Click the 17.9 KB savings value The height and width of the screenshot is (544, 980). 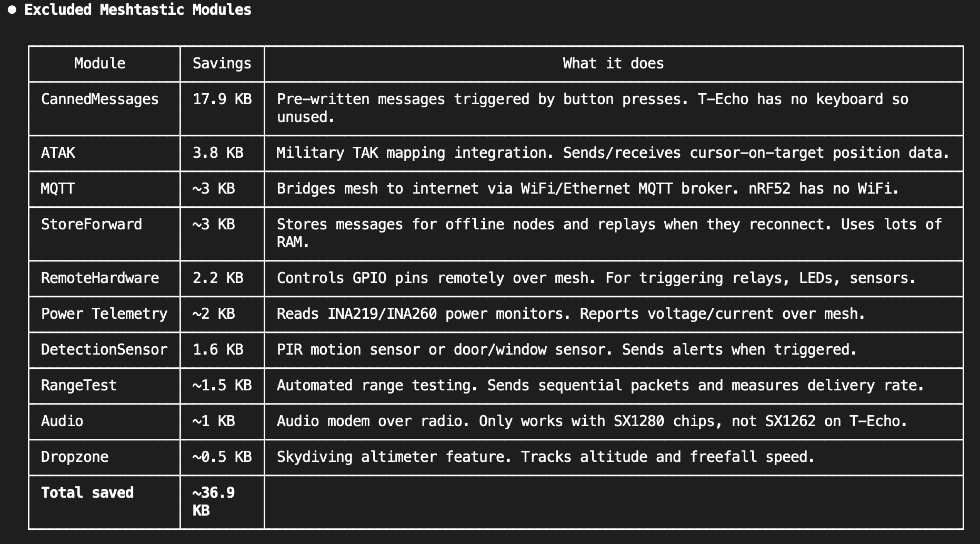click(222, 99)
